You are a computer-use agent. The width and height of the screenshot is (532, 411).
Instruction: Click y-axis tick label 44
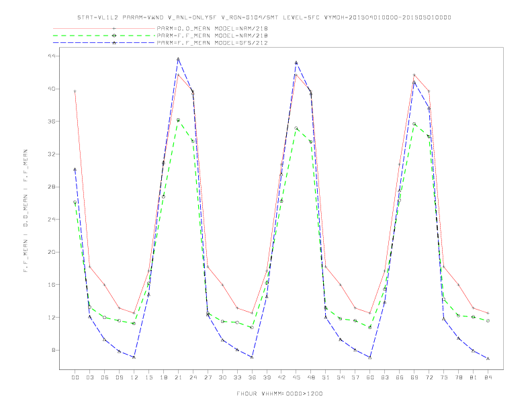[50, 56]
